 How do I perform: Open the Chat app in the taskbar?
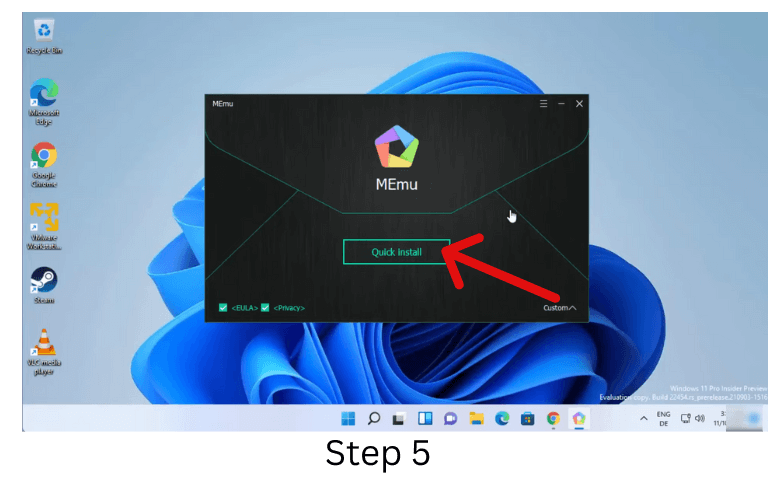451,419
